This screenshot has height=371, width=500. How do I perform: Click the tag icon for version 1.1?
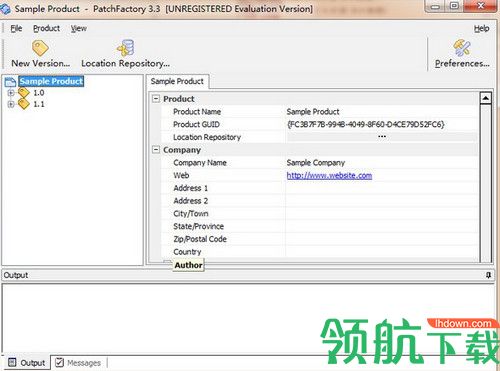tap(24, 104)
